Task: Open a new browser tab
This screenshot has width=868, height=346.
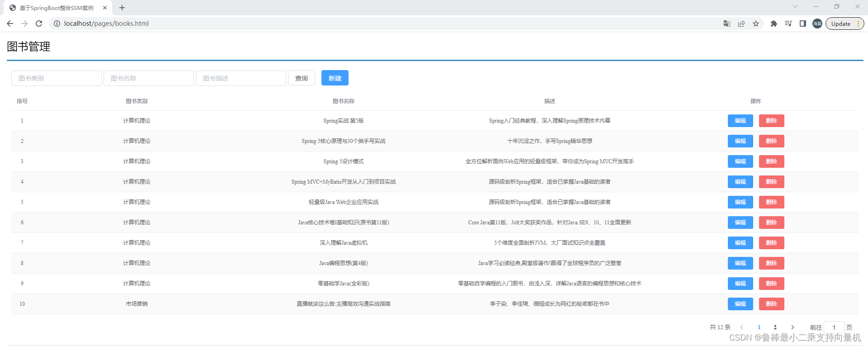Action: (122, 8)
